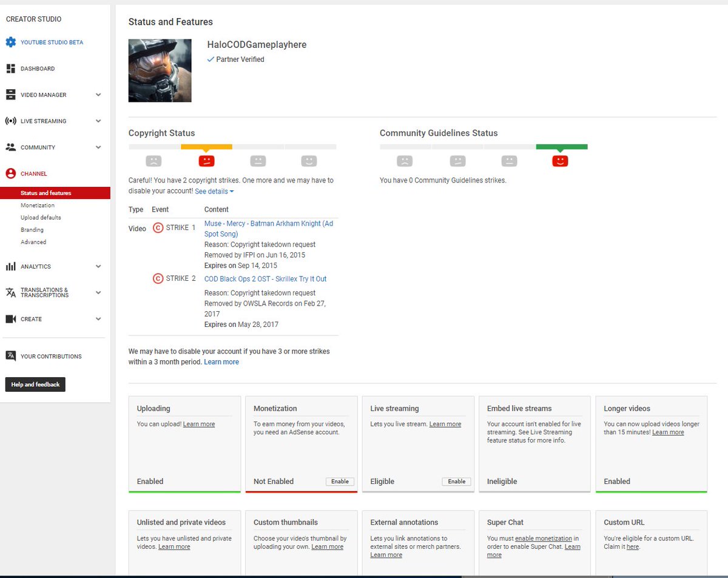The width and height of the screenshot is (728, 578).
Task: Expand the Translations & Transcriptions chevron
Action: pyautogui.click(x=98, y=292)
